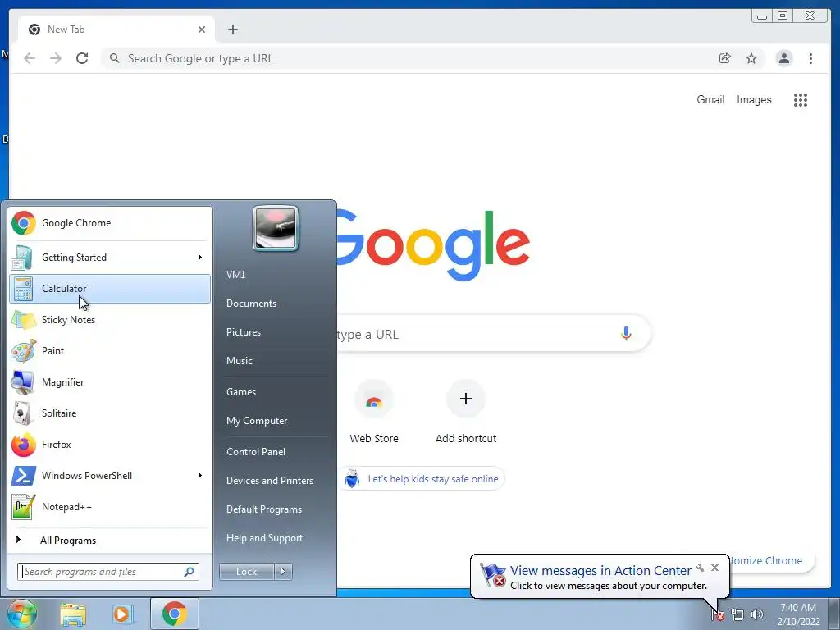Click the Getting Started icon

tap(21, 258)
